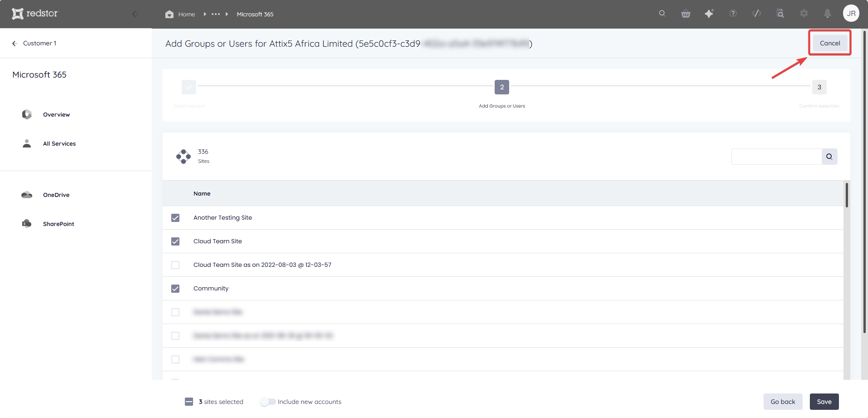
Task: Click the sparkle icon in top bar
Action: [x=709, y=14]
